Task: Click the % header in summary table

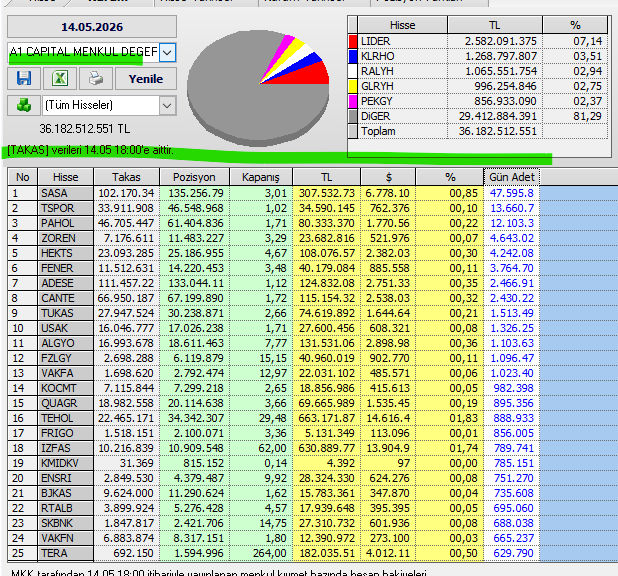Action: point(575,25)
